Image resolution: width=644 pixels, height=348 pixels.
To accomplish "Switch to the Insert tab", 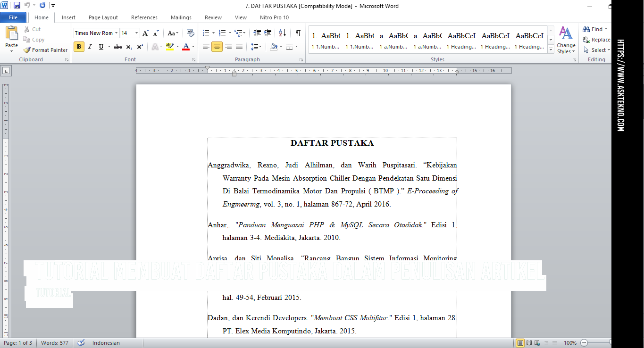I will (68, 17).
